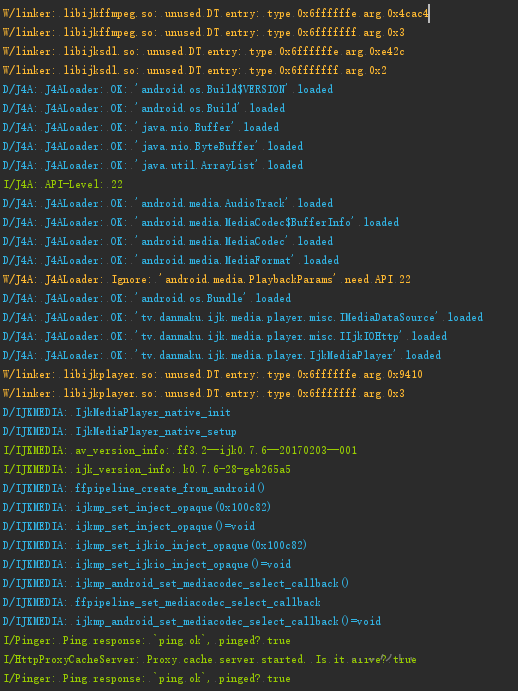This screenshot has width=518, height=691.
Task: Click the av_version_info ff3.2 line
Action: tap(180, 450)
